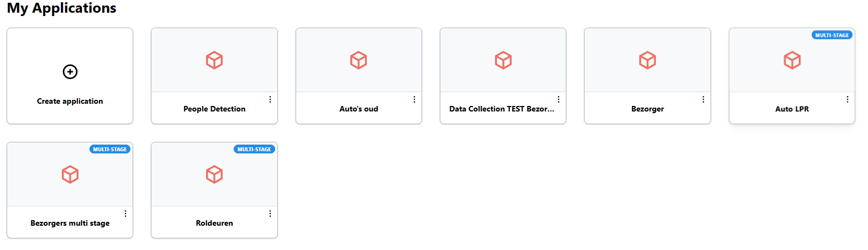Open the Auto's oud options menu
Image resolution: width=868 pixels, height=250 pixels.
click(414, 99)
